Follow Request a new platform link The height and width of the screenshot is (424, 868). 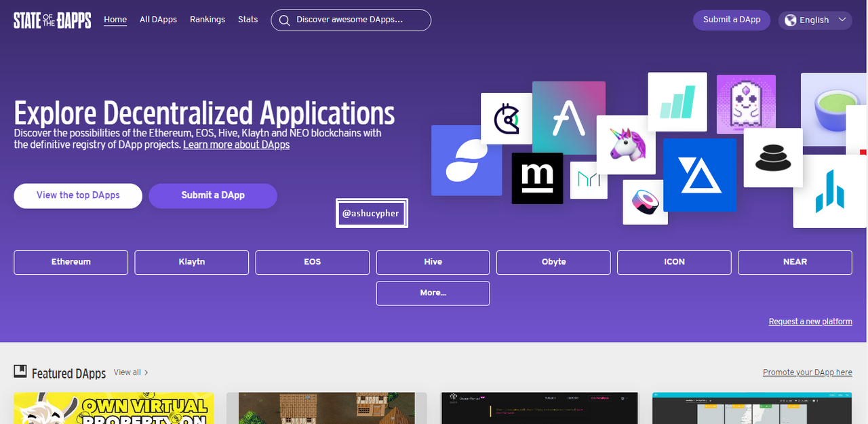[810, 322]
